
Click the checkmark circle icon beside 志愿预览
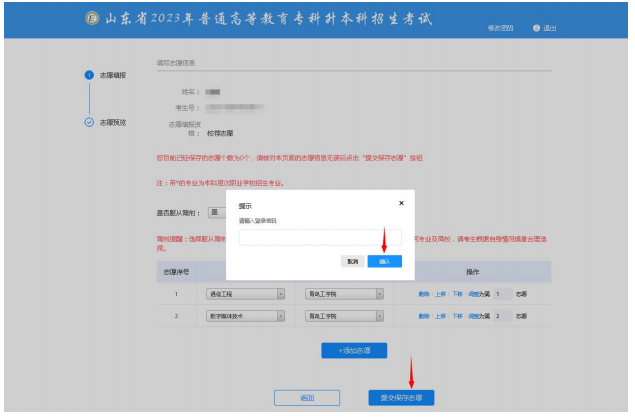[89, 122]
